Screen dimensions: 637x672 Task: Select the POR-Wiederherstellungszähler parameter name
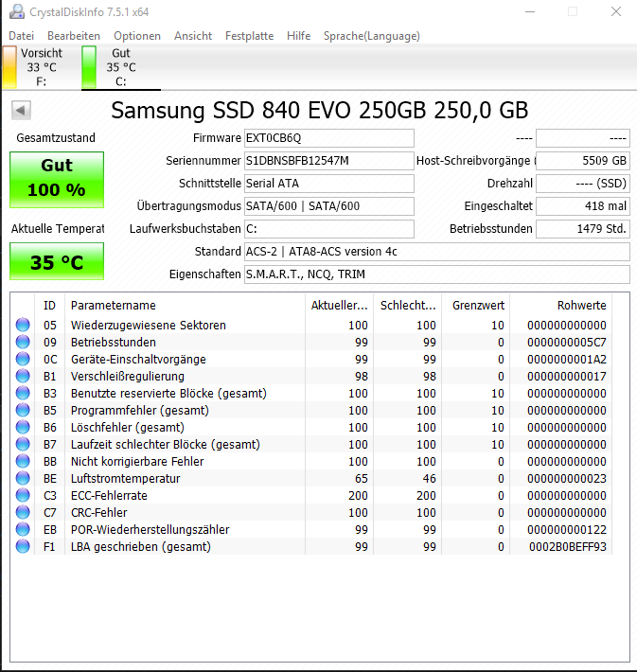point(150,530)
